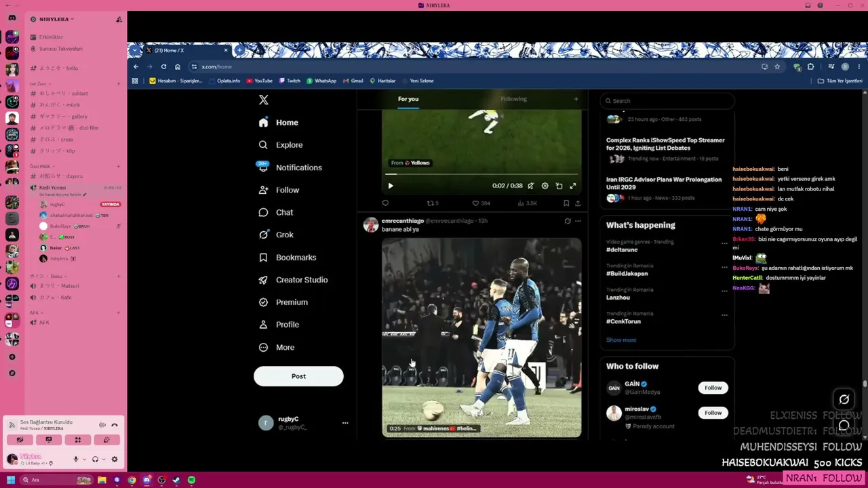Click the Post button

coord(298,376)
